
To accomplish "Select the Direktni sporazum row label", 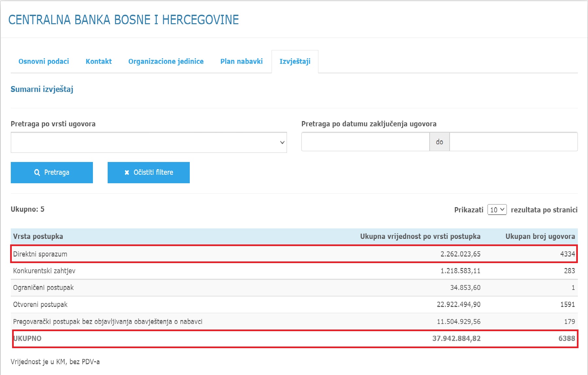I will 40,254.
